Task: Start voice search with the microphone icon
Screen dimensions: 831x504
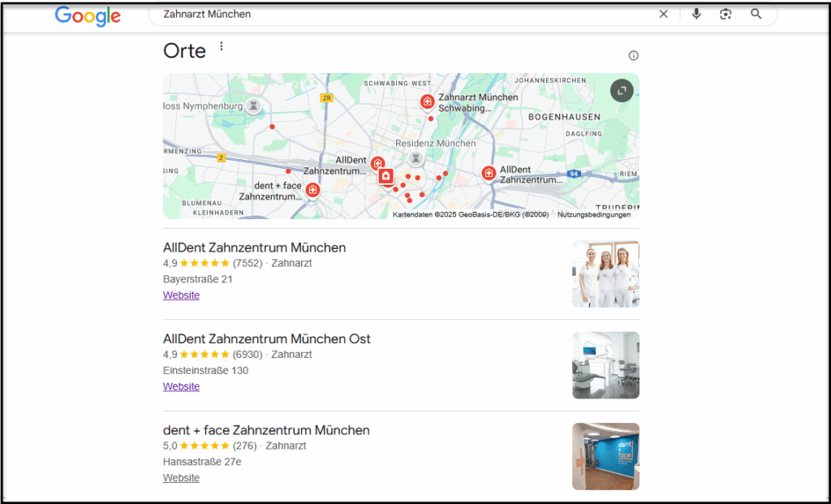Action: coord(696,15)
